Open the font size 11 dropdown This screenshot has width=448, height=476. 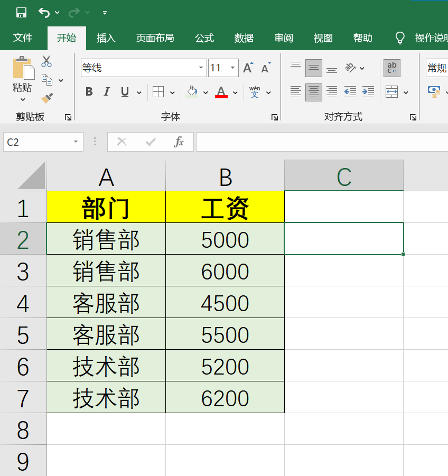232,68
